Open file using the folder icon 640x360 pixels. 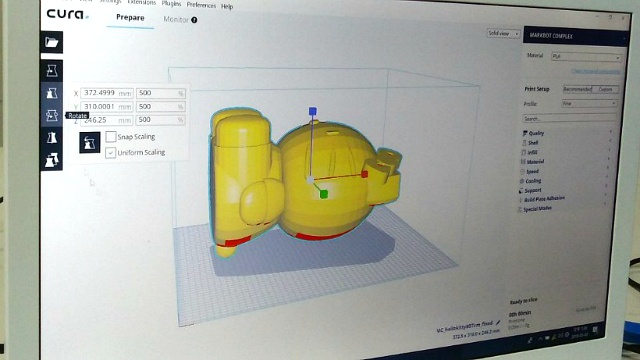pyautogui.click(x=52, y=42)
